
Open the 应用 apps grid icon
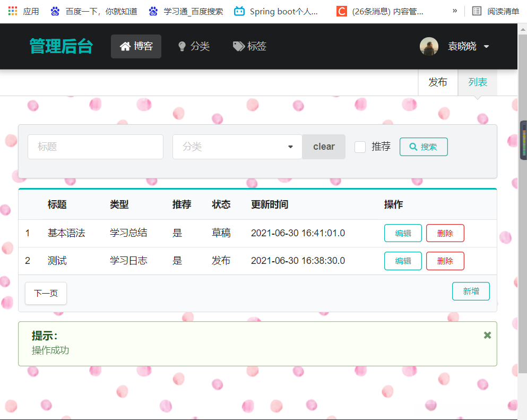pos(13,11)
